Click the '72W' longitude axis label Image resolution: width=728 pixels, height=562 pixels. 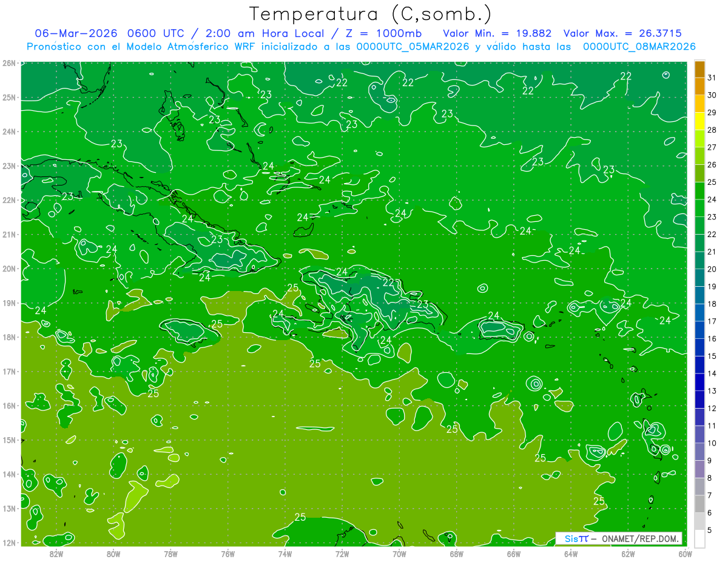pyautogui.click(x=342, y=554)
